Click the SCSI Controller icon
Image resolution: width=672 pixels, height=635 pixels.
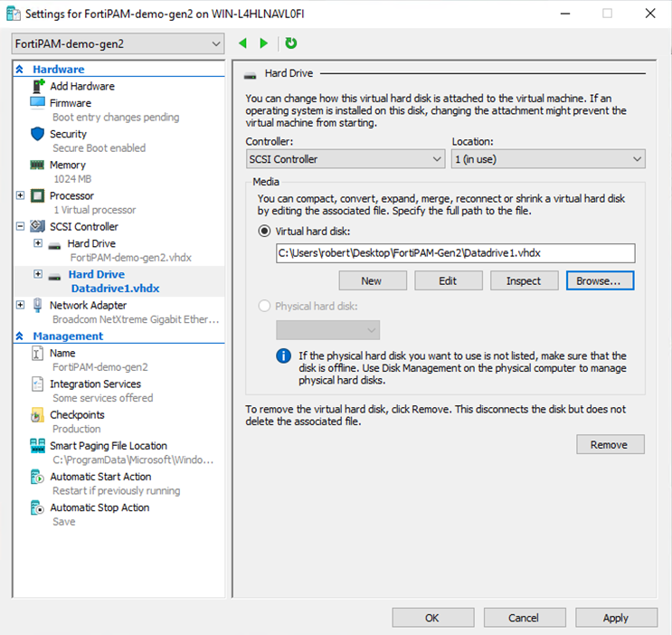(x=37, y=226)
